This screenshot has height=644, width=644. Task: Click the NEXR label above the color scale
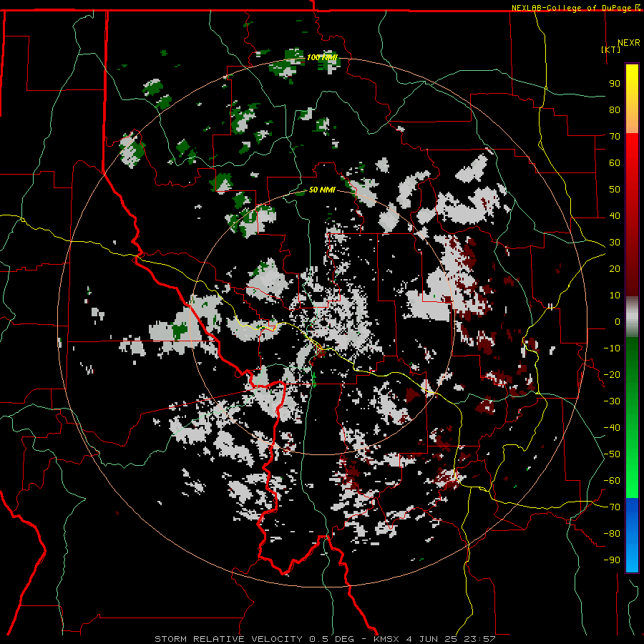click(x=629, y=43)
